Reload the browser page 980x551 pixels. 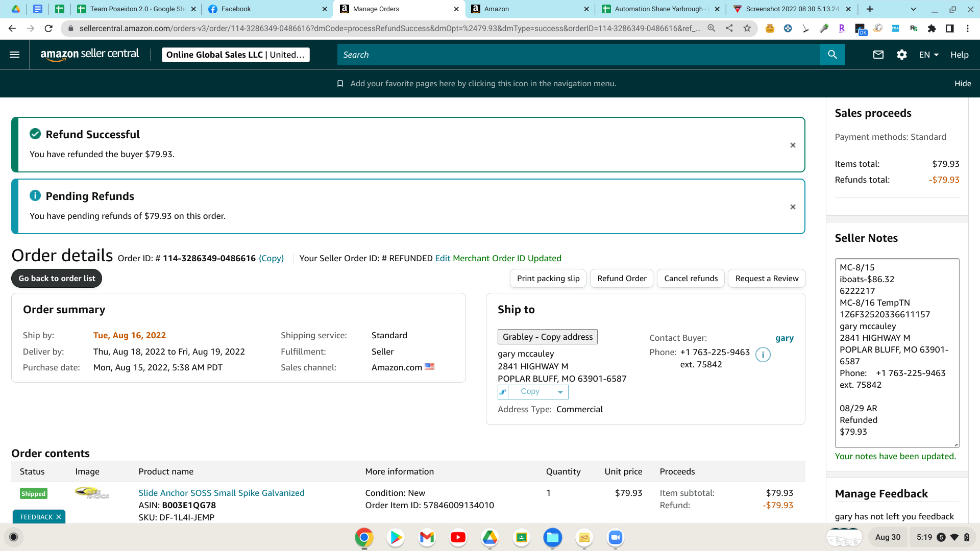(x=48, y=29)
